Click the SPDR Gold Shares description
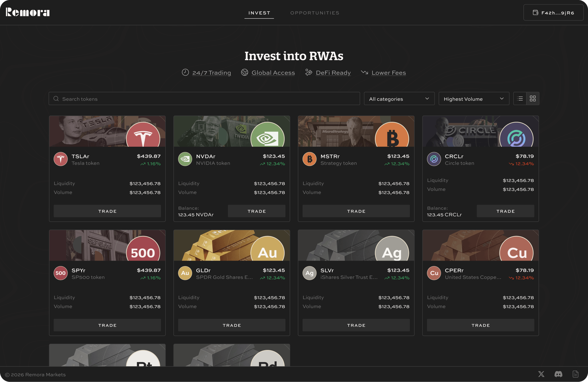The width and height of the screenshot is (588, 382). 224,277
